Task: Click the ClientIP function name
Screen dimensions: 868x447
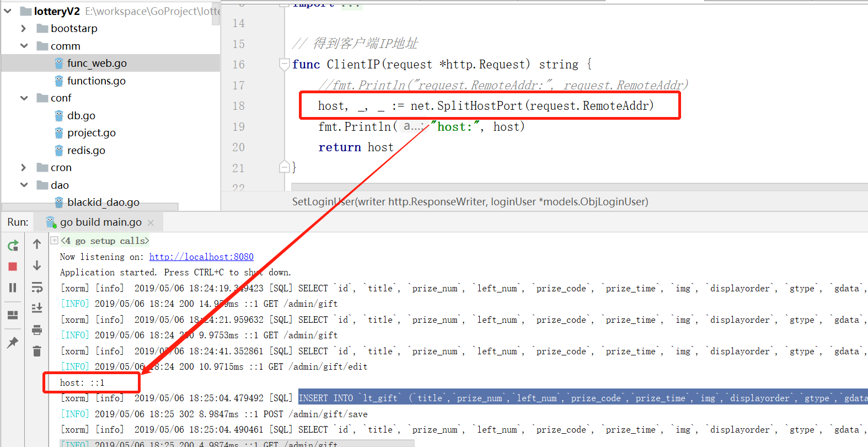Action: pyautogui.click(x=353, y=65)
